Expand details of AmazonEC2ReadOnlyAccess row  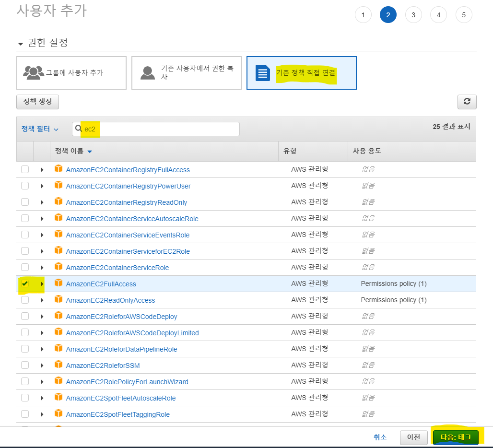(42, 300)
